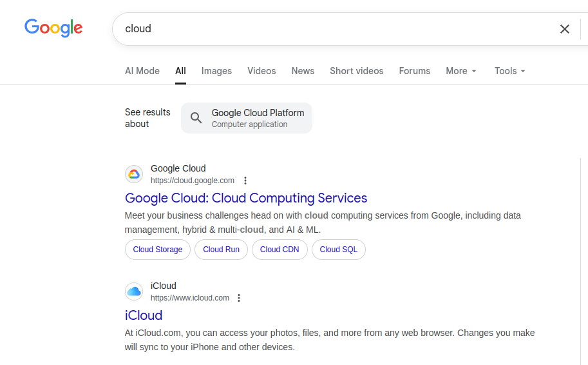Open the three-dot menu beside www.icloud.com

(239, 298)
